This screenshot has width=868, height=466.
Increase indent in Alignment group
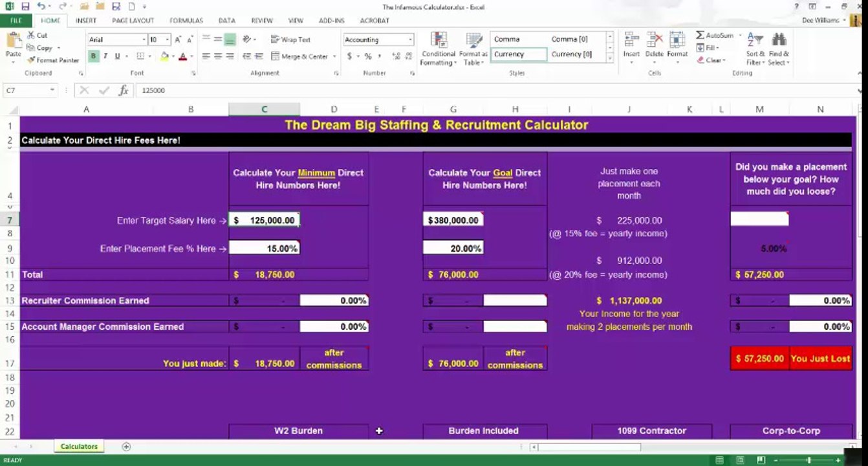[x=259, y=56]
